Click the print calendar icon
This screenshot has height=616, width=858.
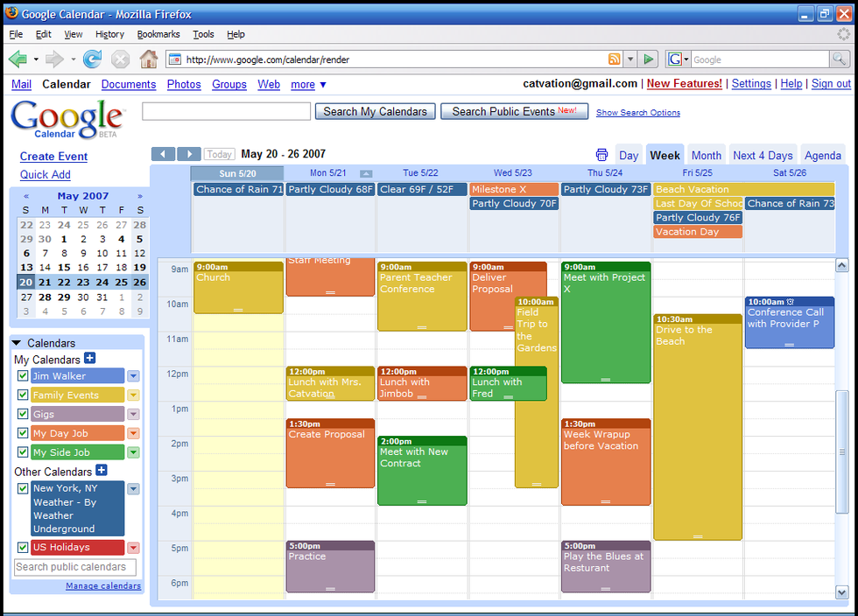click(602, 155)
